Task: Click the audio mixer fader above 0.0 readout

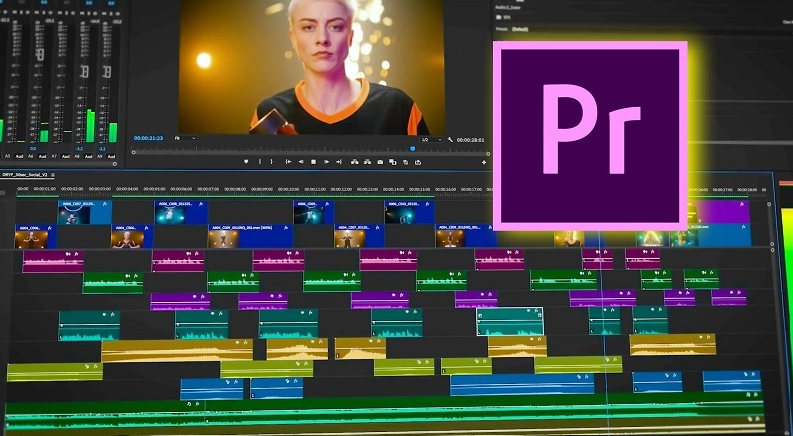Action: 40,54
